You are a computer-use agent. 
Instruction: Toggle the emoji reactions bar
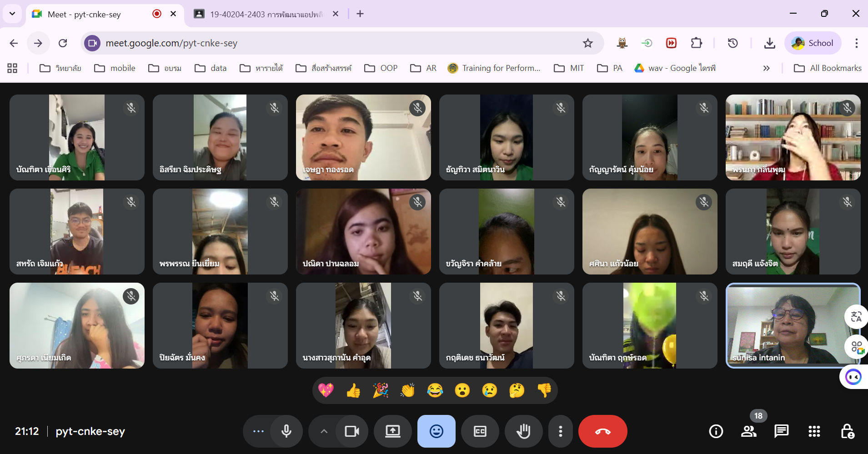(x=436, y=431)
